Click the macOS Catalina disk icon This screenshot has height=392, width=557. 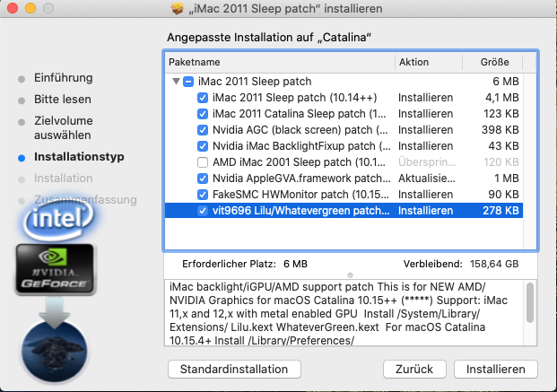click(x=55, y=352)
